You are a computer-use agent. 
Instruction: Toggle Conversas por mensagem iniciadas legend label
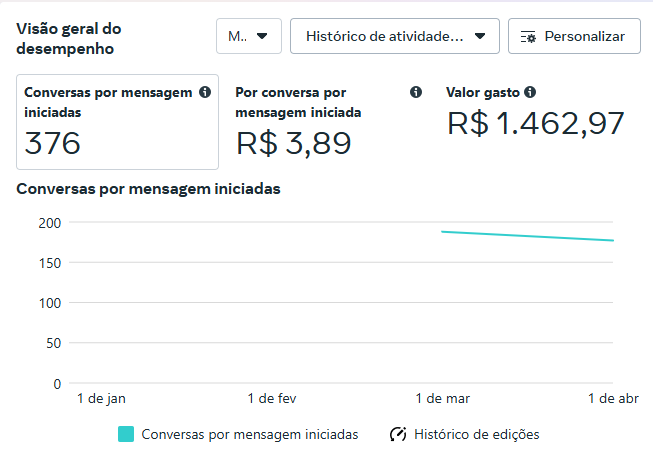pyautogui.click(x=249, y=434)
